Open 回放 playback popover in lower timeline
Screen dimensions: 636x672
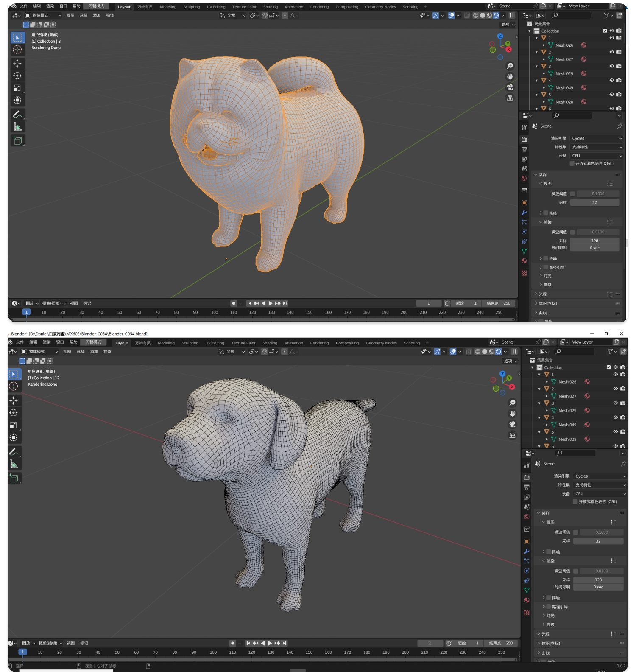(x=28, y=643)
